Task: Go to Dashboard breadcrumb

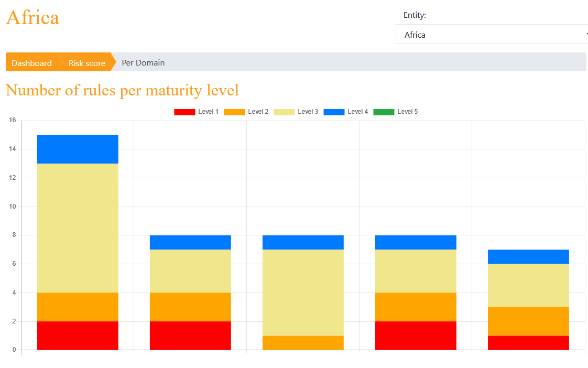Action: (x=31, y=62)
